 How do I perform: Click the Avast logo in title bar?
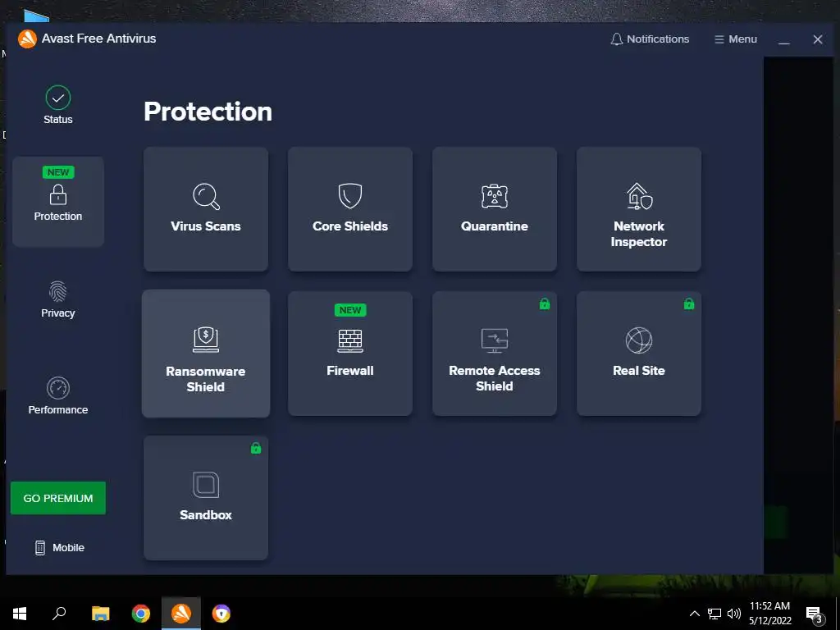pos(27,39)
